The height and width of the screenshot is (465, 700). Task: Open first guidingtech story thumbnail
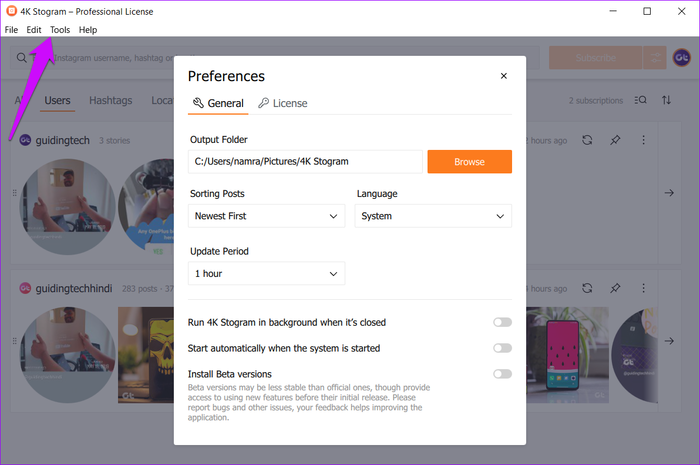[67, 207]
